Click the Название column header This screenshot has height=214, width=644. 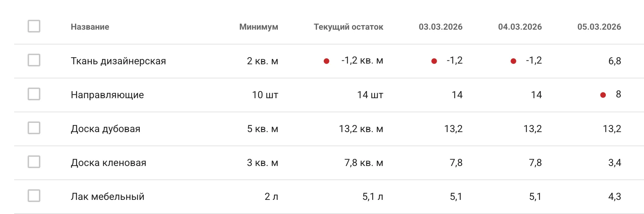pyautogui.click(x=90, y=26)
